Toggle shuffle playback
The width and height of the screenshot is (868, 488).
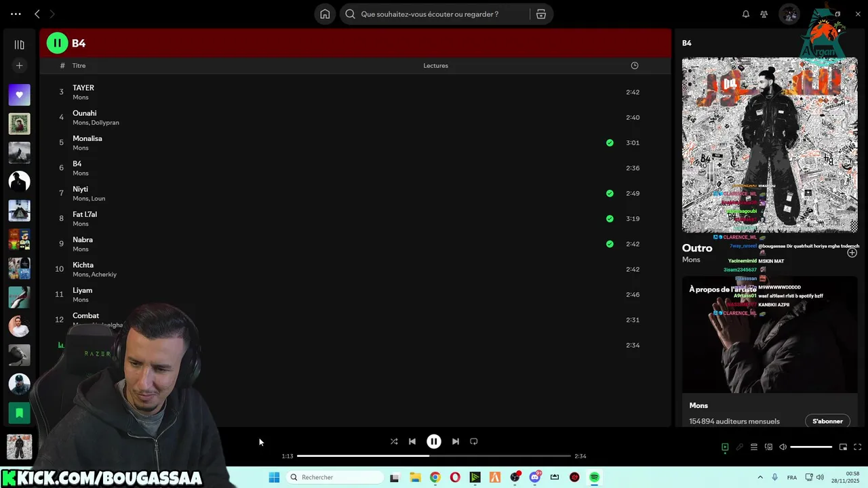(394, 441)
